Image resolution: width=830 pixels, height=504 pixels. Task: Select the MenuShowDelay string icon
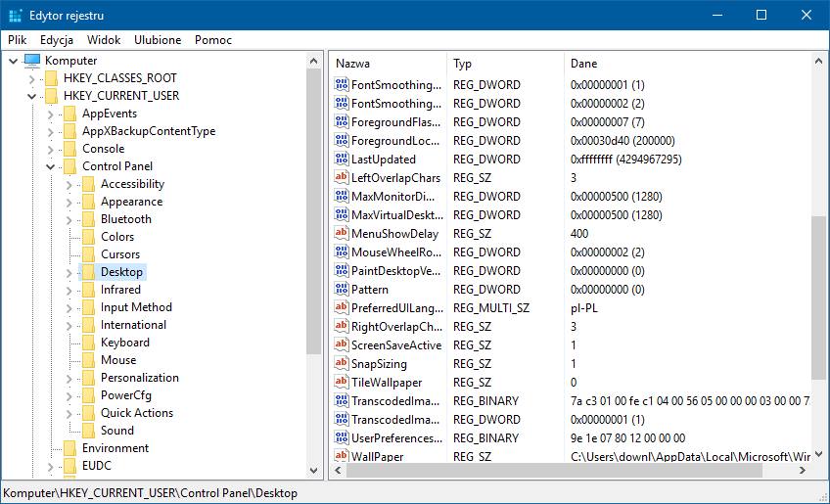click(x=342, y=233)
